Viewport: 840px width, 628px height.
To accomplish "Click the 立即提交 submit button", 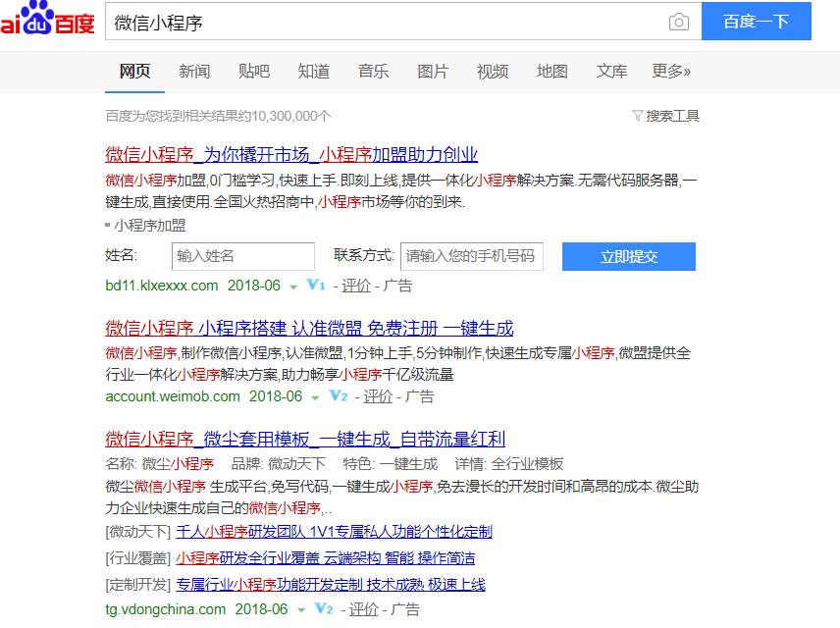I will coord(629,257).
